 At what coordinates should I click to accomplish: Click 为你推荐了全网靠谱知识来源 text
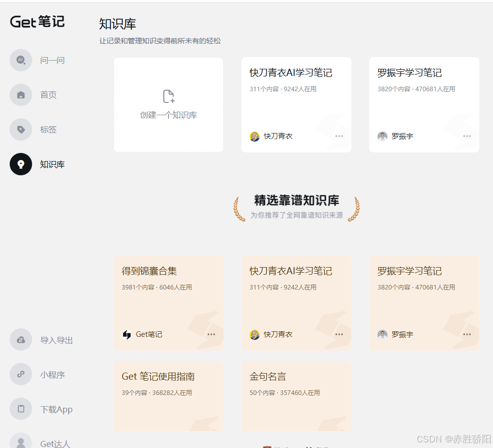pyautogui.click(x=296, y=215)
